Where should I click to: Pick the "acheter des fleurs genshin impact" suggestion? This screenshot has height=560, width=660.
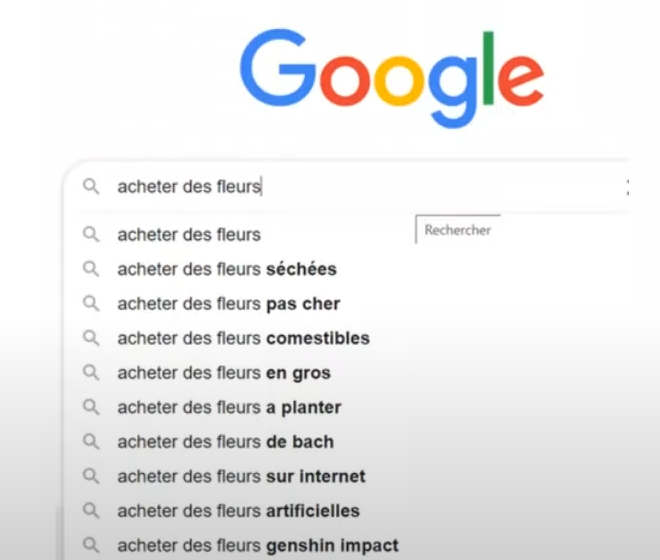pos(257,545)
